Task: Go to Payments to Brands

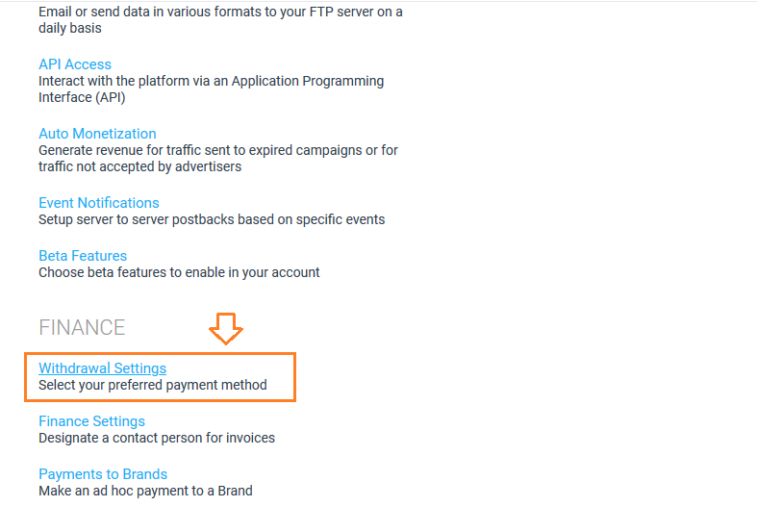Action: coord(103,474)
